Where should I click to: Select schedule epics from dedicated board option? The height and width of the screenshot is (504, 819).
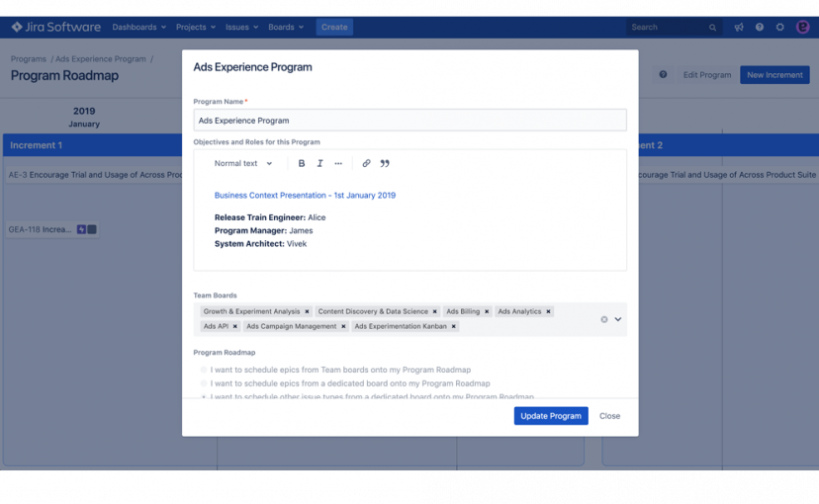204,383
